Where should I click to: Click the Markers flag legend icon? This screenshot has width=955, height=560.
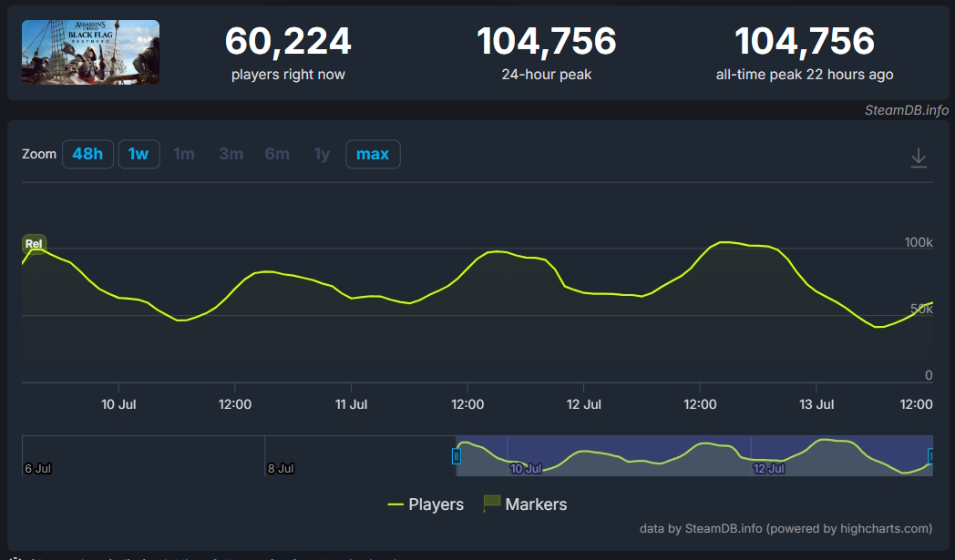click(491, 504)
